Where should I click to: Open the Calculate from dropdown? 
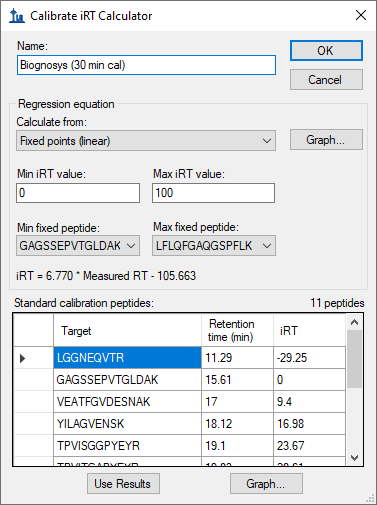pyautogui.click(x=146, y=141)
